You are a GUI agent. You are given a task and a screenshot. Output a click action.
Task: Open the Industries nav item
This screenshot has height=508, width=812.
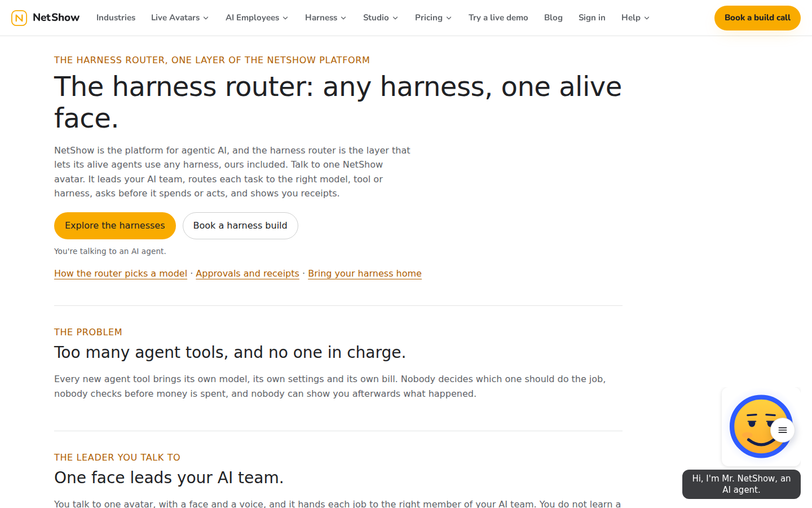(x=116, y=17)
